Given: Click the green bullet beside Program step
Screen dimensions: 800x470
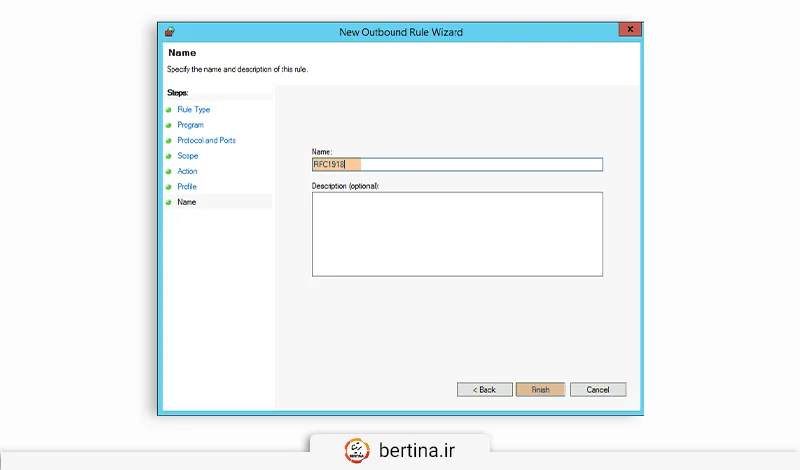Looking at the screenshot, I should 169,125.
